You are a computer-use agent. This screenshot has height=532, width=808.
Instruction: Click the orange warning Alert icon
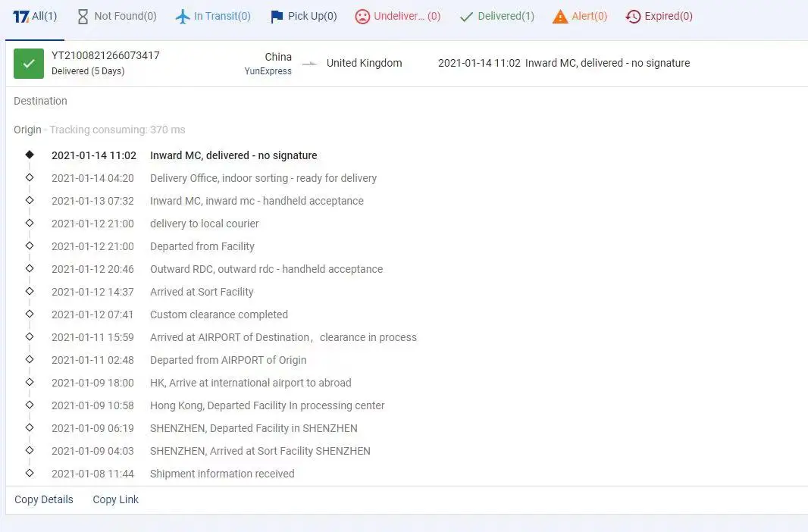click(560, 16)
